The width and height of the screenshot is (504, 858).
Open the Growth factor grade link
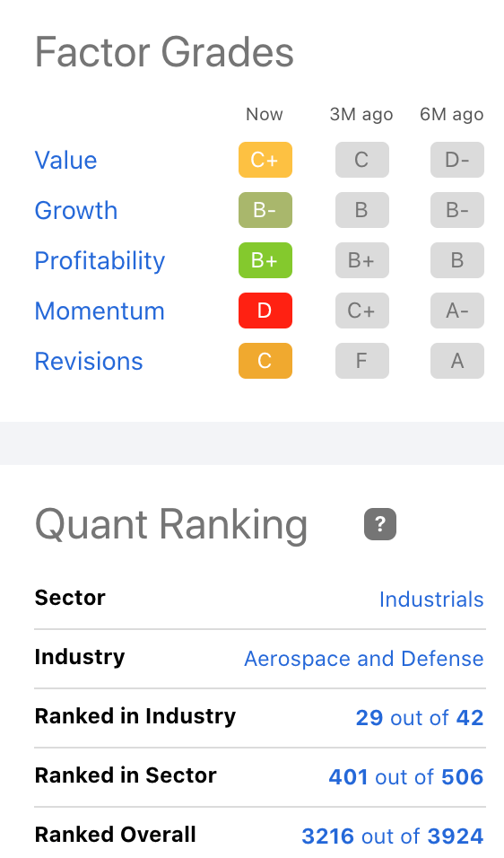click(76, 211)
